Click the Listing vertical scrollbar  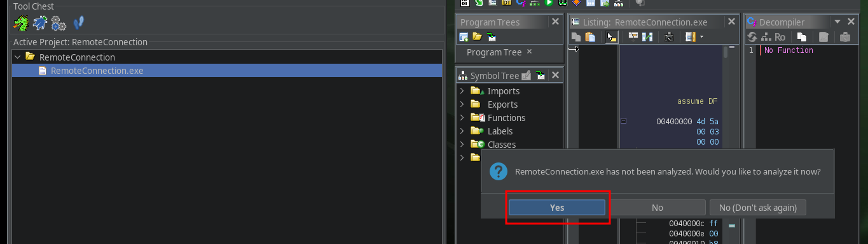pos(725,52)
